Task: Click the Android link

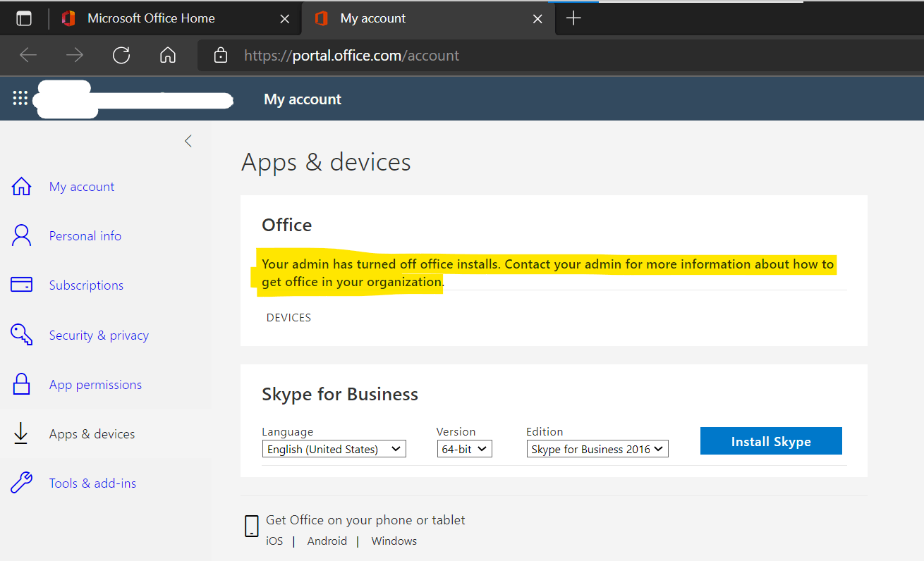Action: point(327,541)
